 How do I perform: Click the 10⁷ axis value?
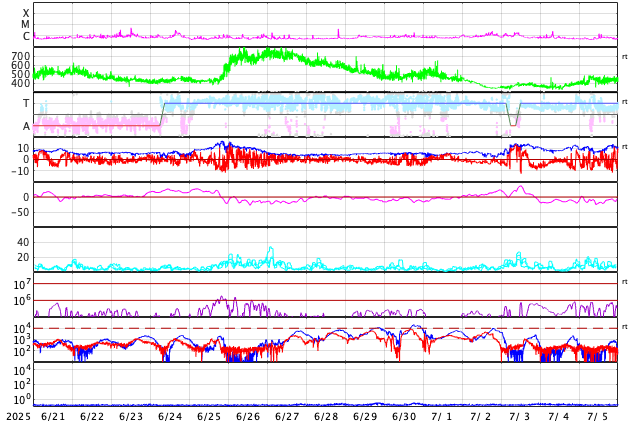22,284
